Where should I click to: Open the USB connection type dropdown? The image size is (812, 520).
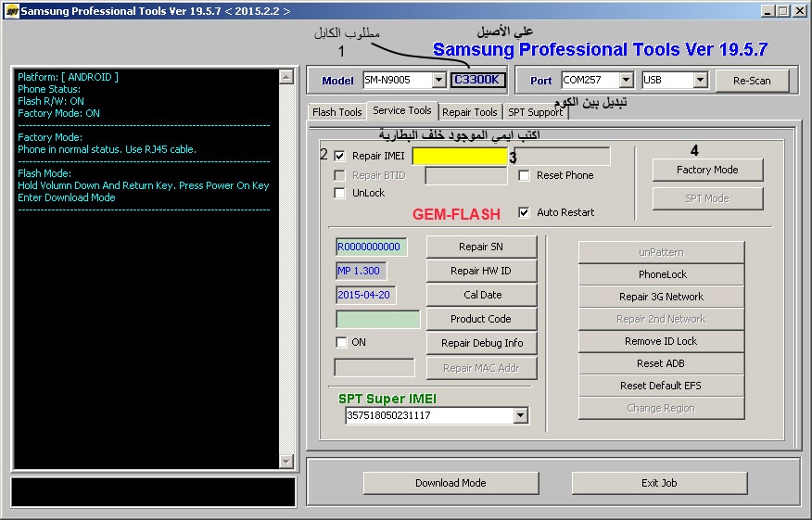click(x=700, y=80)
